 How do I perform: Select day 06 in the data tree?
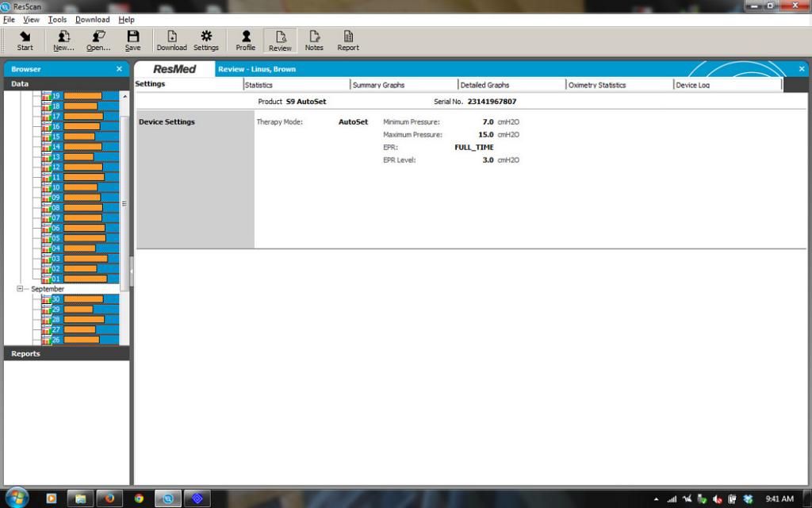[80, 228]
